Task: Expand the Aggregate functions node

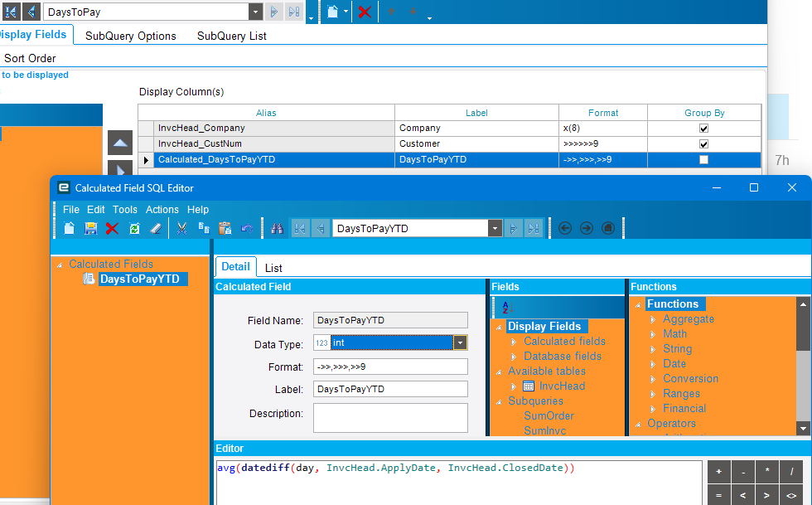Action: [x=655, y=319]
